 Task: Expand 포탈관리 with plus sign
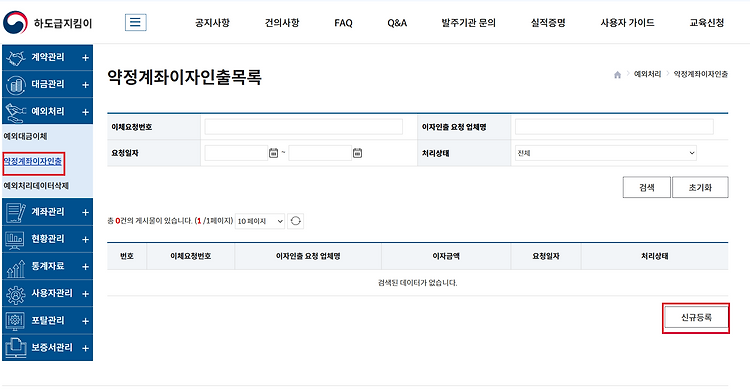(85, 321)
